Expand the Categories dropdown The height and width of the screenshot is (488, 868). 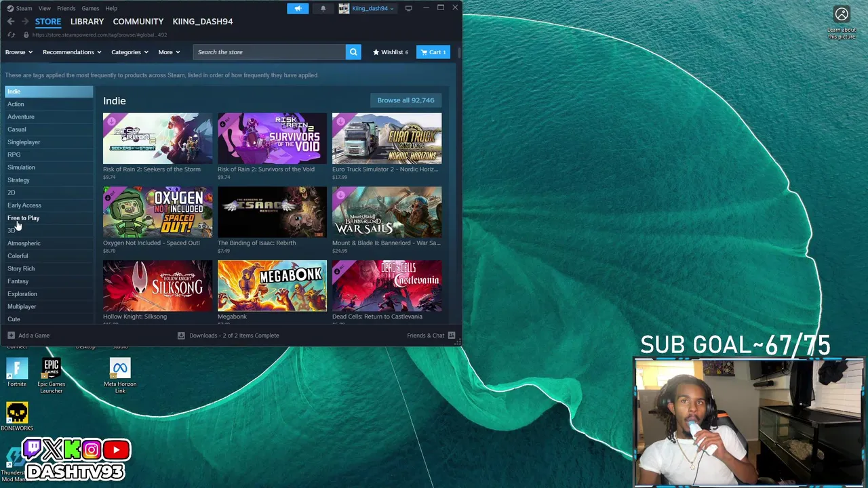[130, 52]
